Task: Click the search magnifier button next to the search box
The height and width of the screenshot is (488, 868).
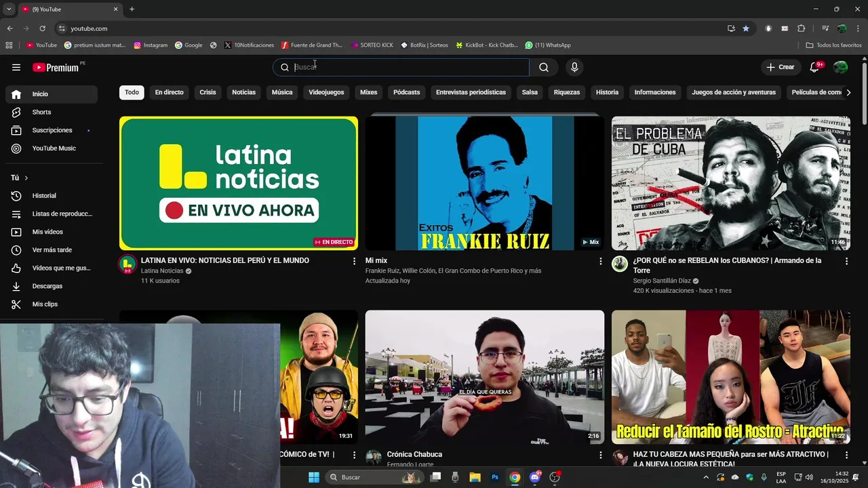Action: [544, 67]
